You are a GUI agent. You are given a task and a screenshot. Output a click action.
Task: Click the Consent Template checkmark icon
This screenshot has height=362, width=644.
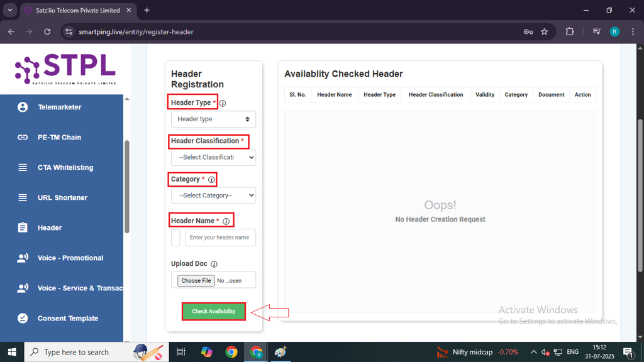[23, 319]
